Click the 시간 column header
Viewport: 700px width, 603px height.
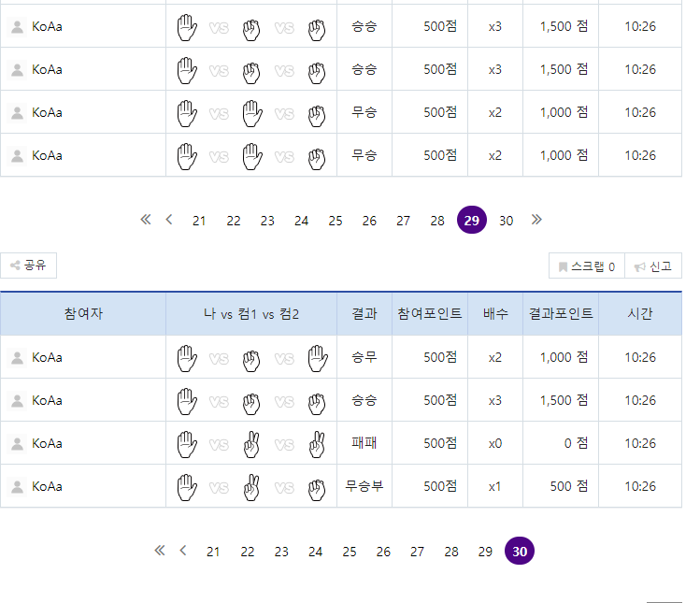(x=640, y=314)
